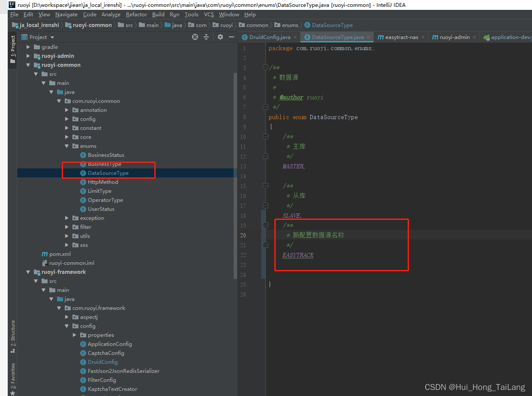Expand the properties package

click(x=75, y=335)
